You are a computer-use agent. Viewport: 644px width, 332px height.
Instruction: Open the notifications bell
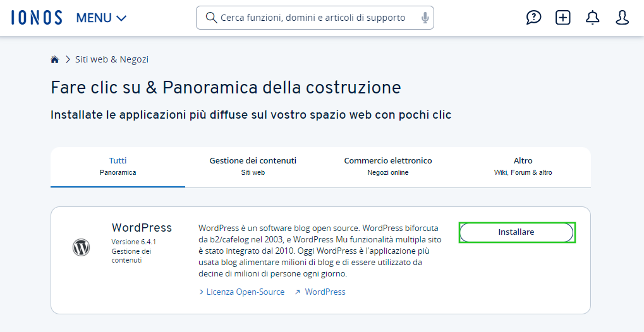(x=592, y=18)
